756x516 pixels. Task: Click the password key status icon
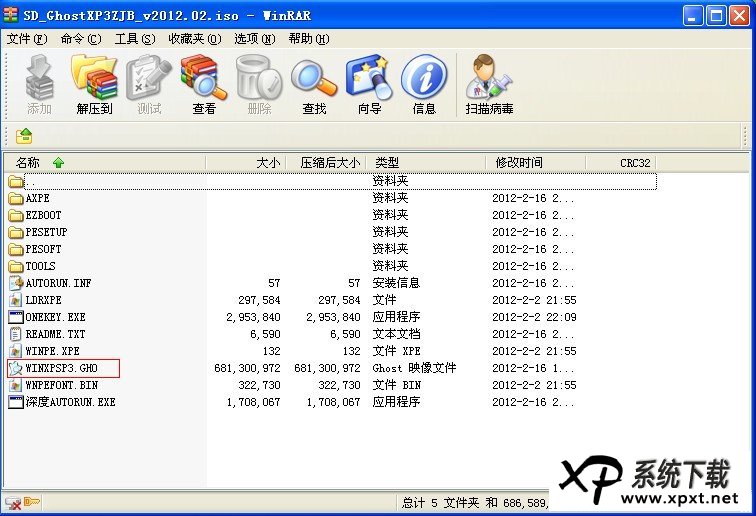(32, 502)
